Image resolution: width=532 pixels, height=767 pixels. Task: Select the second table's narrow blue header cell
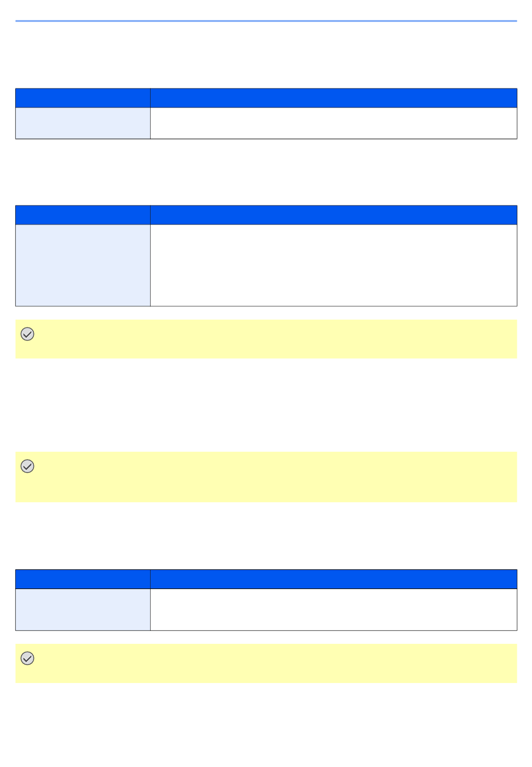coord(83,215)
